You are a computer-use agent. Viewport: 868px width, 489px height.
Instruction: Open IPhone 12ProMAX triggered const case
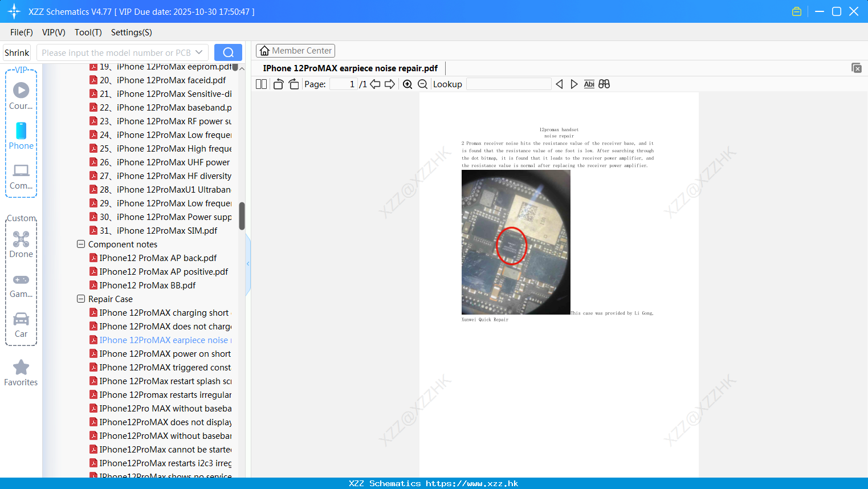pyautogui.click(x=161, y=367)
